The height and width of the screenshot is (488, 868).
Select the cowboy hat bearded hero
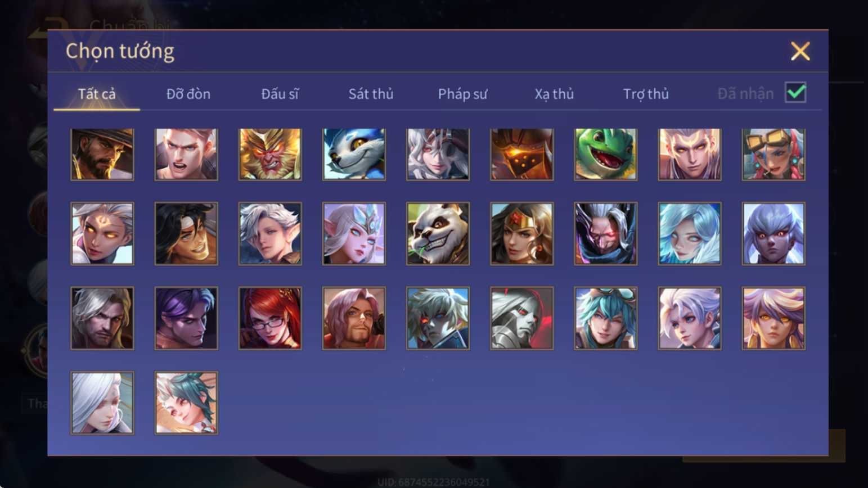(x=102, y=155)
